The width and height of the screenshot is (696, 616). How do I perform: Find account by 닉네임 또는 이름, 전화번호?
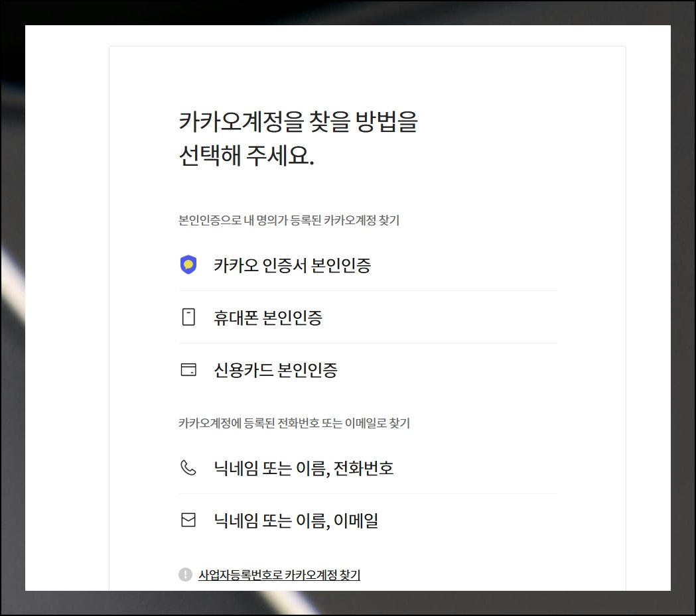coord(368,468)
